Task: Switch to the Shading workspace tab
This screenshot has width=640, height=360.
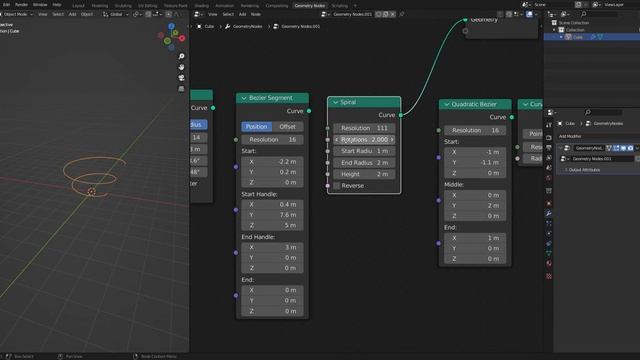Action: click(x=201, y=6)
